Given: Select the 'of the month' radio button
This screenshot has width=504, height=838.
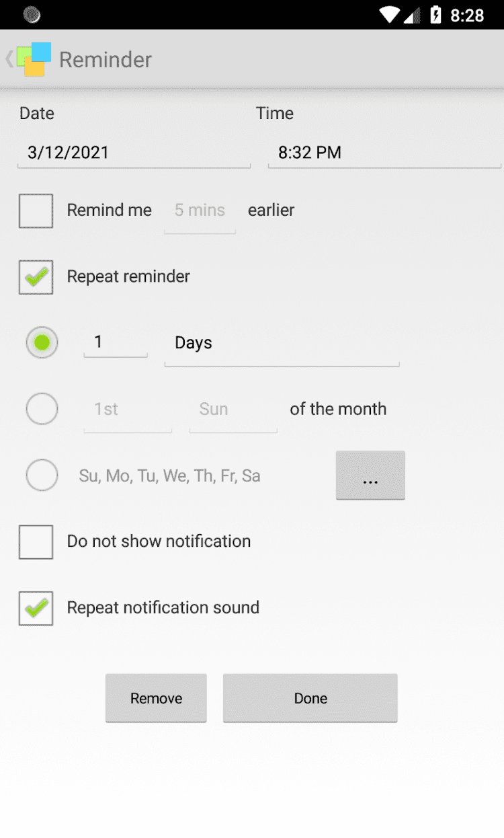Looking at the screenshot, I should point(42,409).
